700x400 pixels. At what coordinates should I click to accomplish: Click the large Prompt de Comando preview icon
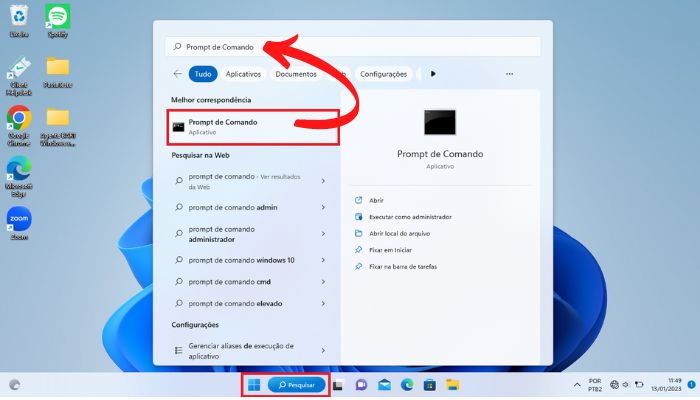coord(440,122)
